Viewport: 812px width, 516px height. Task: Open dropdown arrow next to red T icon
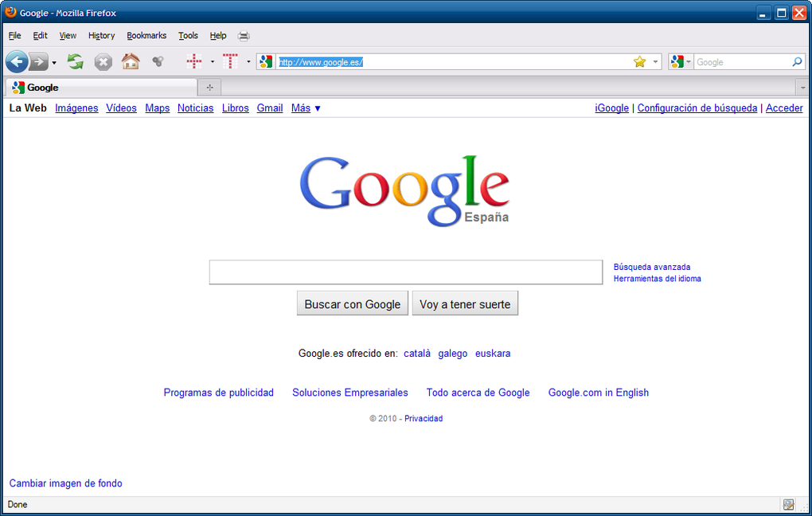(248, 61)
